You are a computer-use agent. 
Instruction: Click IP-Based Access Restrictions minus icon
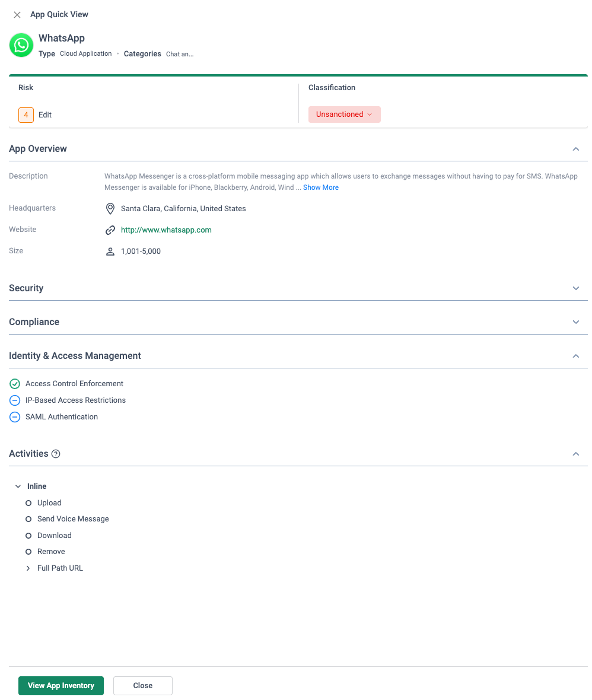[15, 400]
